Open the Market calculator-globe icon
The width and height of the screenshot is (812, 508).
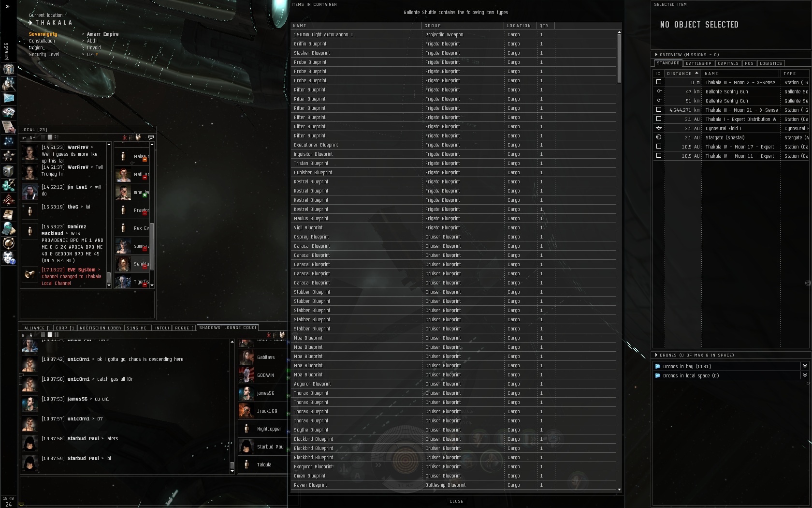tap(9, 228)
